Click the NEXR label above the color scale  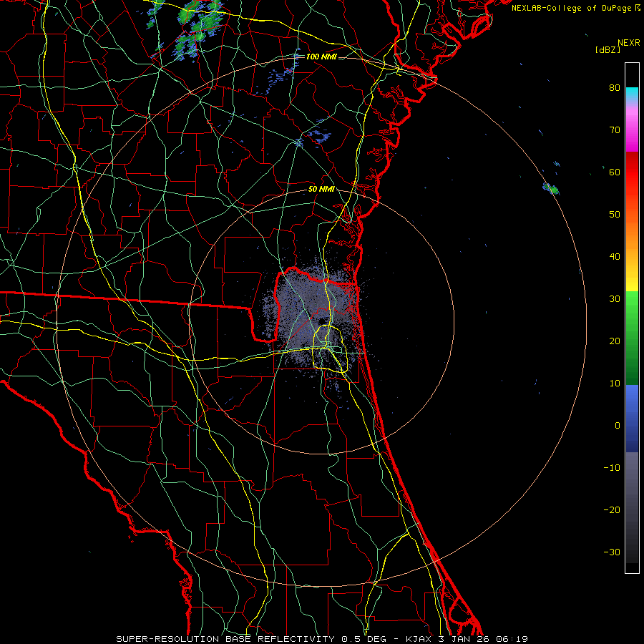tap(628, 43)
